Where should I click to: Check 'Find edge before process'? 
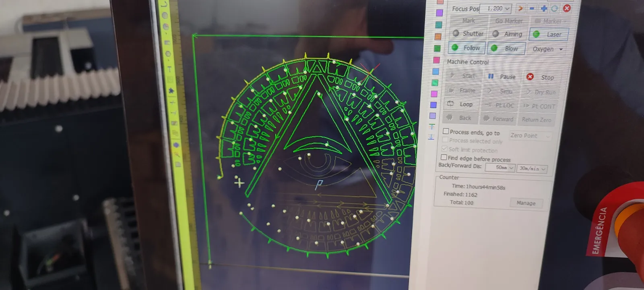pos(444,157)
